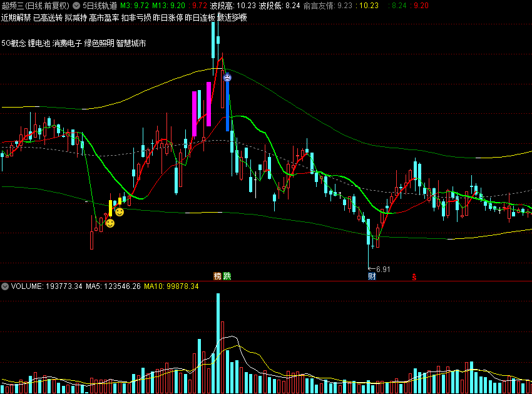This screenshot has width=532, height=394.
Task: Expand the VOLUME indicator dropdown arrow
Action: tap(5, 286)
